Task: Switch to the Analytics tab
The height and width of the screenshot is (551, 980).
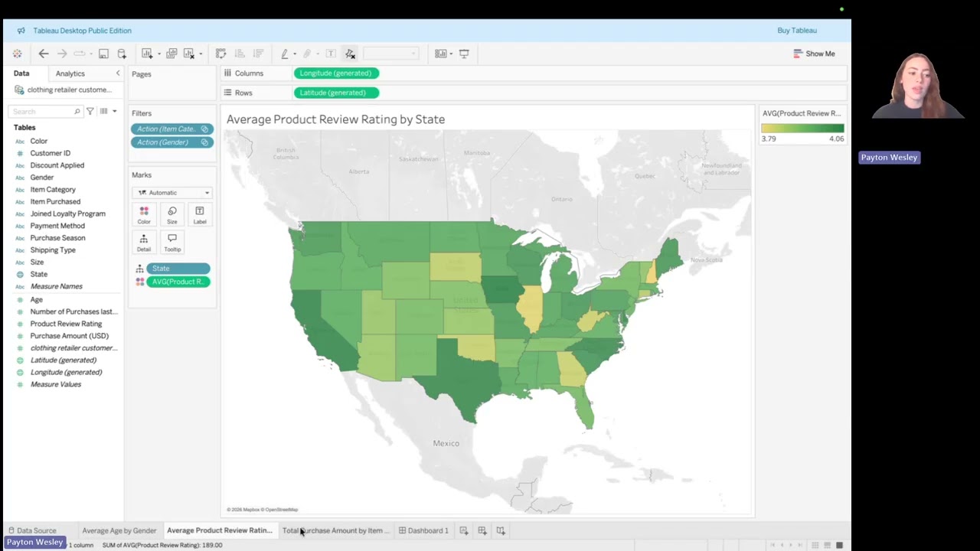Action: coord(70,73)
